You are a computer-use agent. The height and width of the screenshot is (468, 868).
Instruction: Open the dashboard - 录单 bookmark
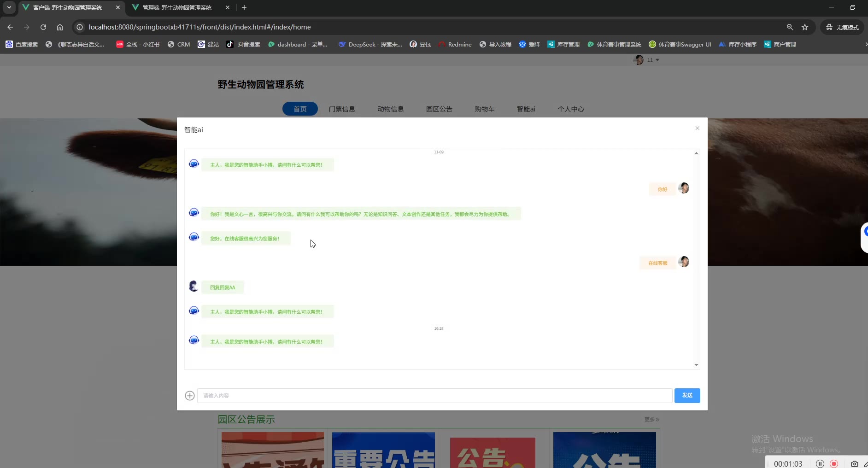click(298, 45)
